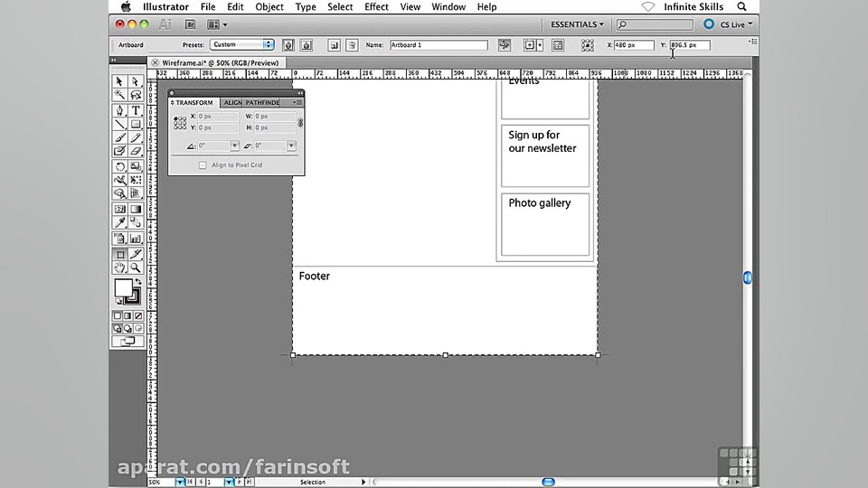Select the Blob Brush tool
The image size is (868, 488).
[119, 151]
